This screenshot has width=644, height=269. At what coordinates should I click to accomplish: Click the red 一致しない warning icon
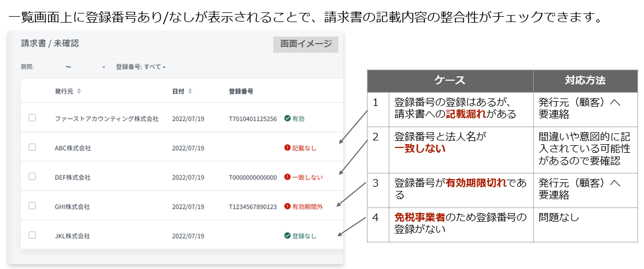[x=287, y=177]
